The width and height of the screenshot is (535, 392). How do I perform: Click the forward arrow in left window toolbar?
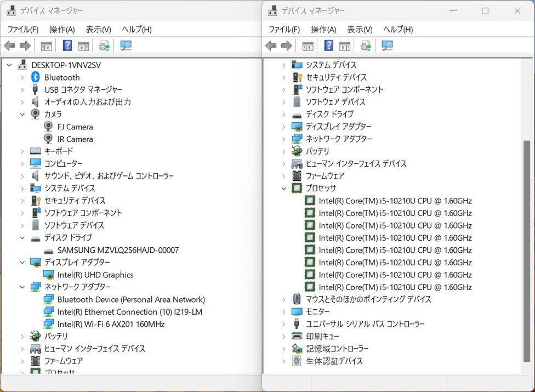click(x=25, y=46)
